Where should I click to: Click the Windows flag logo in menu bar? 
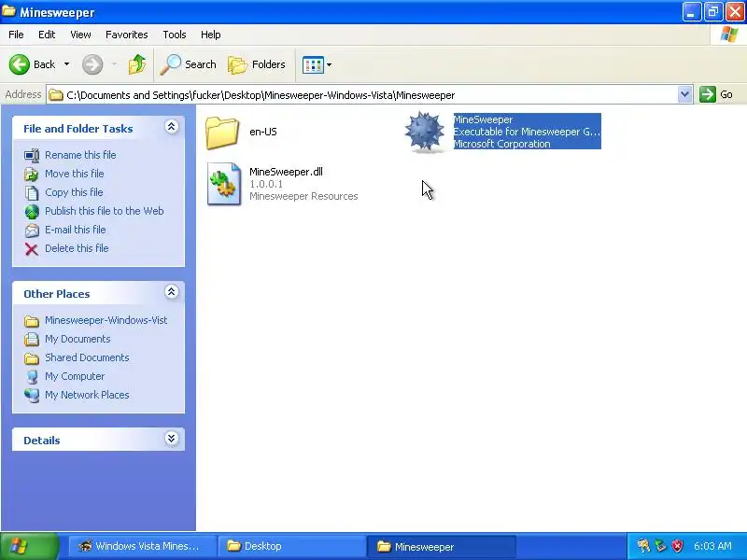pyautogui.click(x=729, y=35)
